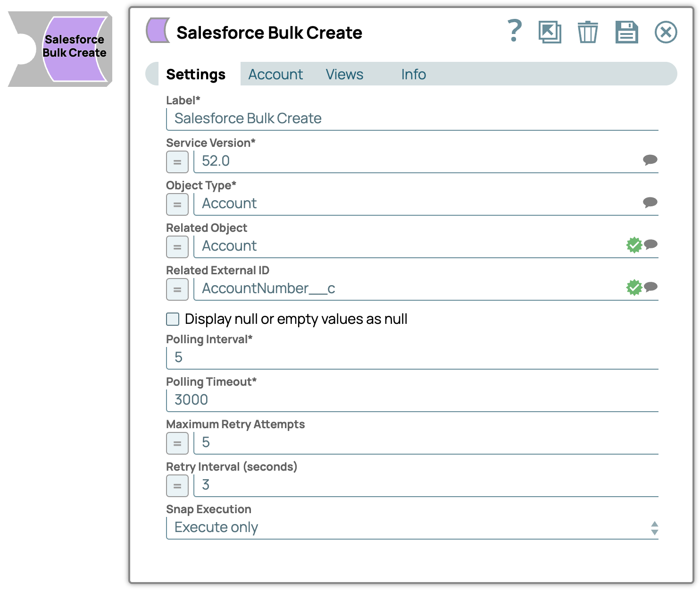The width and height of the screenshot is (700, 592).
Task: Open help for Salesforce Bulk Create snap
Action: pyautogui.click(x=515, y=31)
